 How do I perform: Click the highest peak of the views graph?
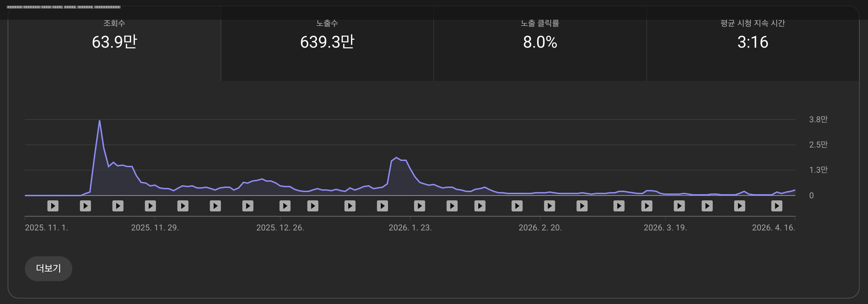coord(100,121)
